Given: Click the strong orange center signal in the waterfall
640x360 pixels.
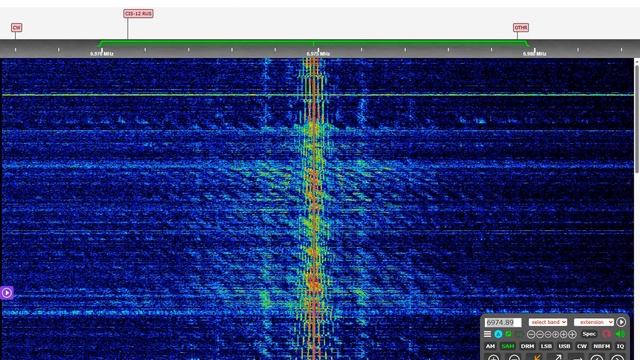Looking at the screenshot, I should click(313, 208).
